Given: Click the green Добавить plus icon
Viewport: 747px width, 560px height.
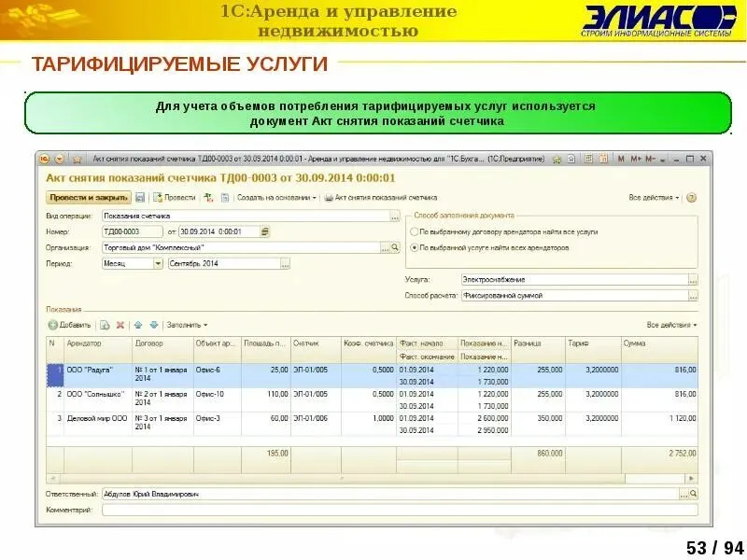Looking at the screenshot, I should (x=53, y=325).
